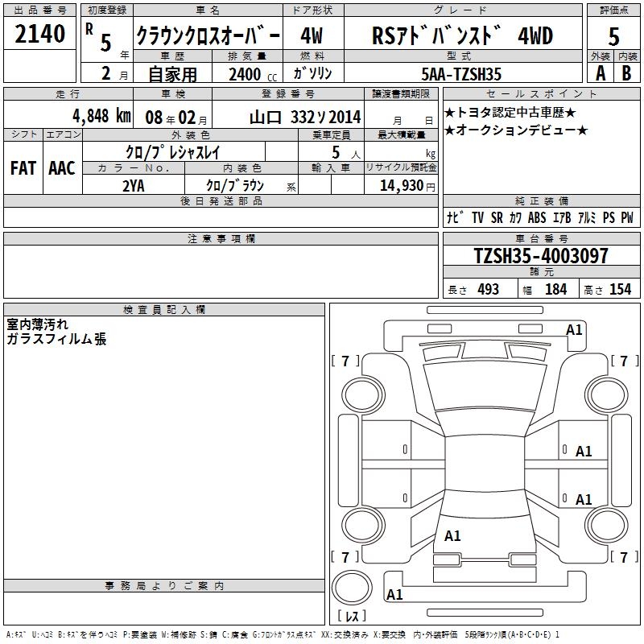Image resolution: width=644 pixels, height=644 pixels.
Task: Click the 注意事項欄 header
Action: coord(221,238)
